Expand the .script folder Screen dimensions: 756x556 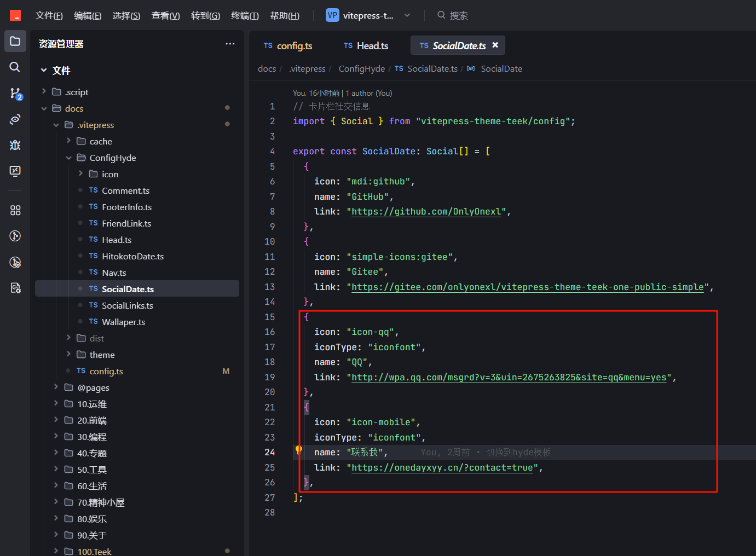tap(44, 91)
